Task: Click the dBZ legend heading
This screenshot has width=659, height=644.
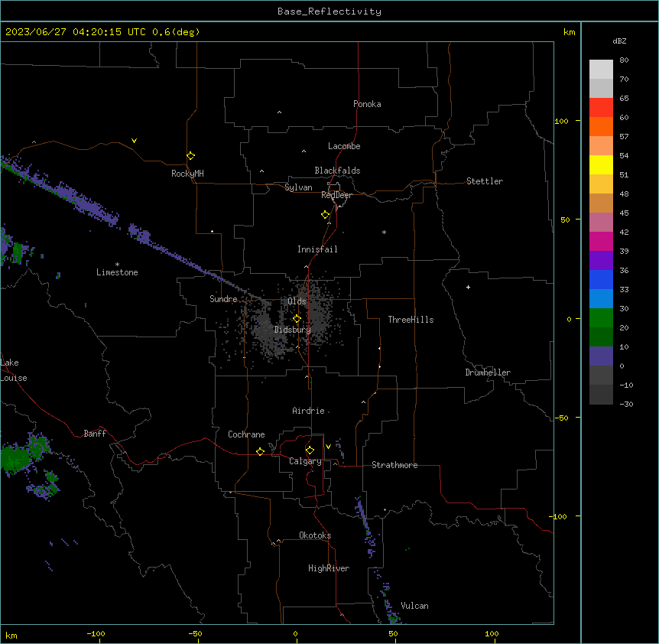Action: [619, 41]
